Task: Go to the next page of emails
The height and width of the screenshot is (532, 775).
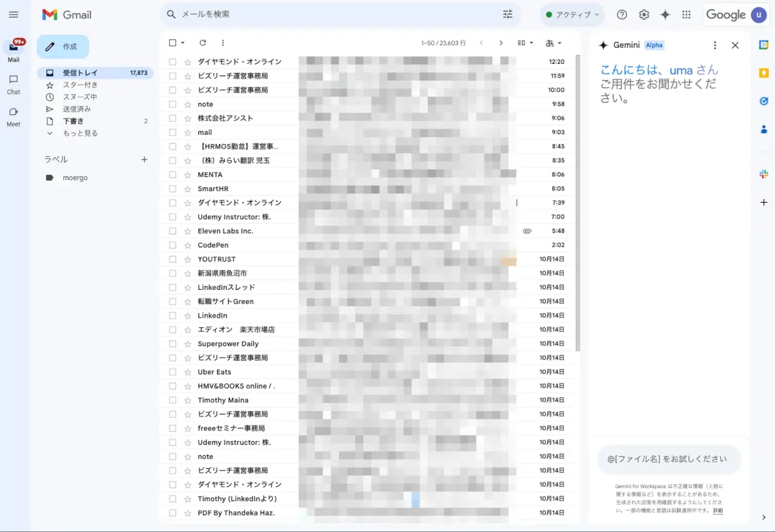Action: click(x=501, y=43)
